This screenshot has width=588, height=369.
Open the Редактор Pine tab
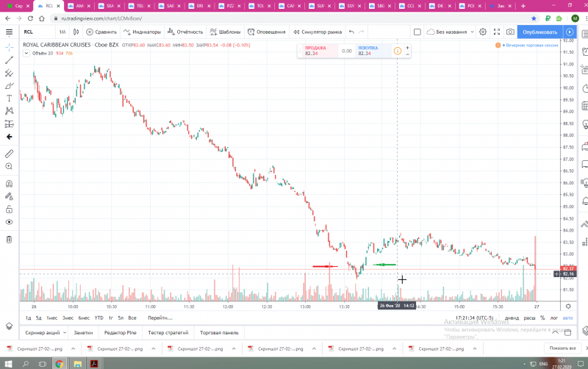[x=121, y=333]
